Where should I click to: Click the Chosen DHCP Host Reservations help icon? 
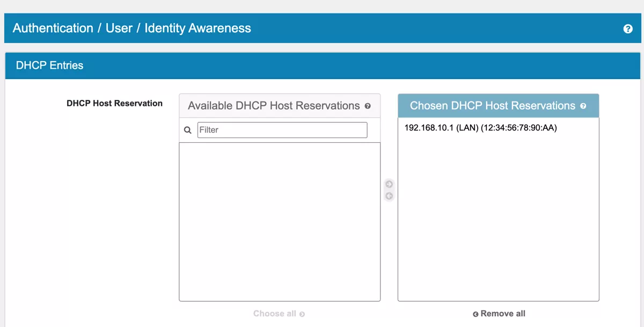pos(583,106)
